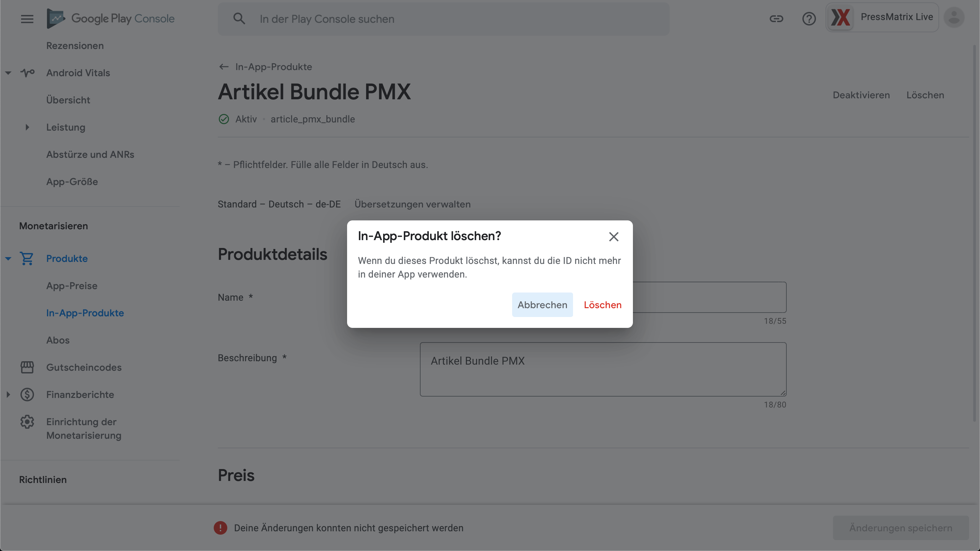Image resolution: width=980 pixels, height=551 pixels.
Task: Click the Richtlinien section header
Action: (x=43, y=480)
